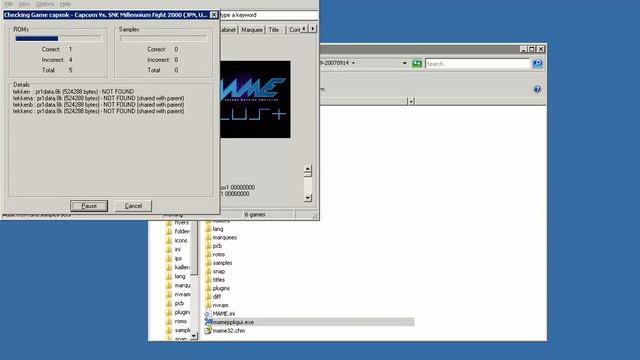Screen dimensions: 640x360
Task: Switch to the Marquee tab
Action: tap(251, 30)
